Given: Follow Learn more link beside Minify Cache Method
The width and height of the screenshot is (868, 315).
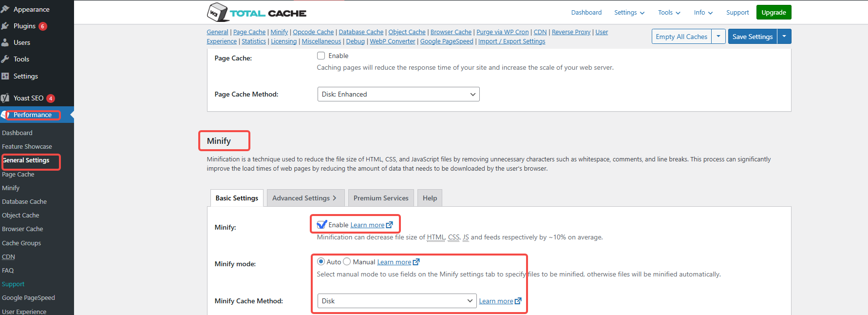Looking at the screenshot, I should [x=496, y=301].
